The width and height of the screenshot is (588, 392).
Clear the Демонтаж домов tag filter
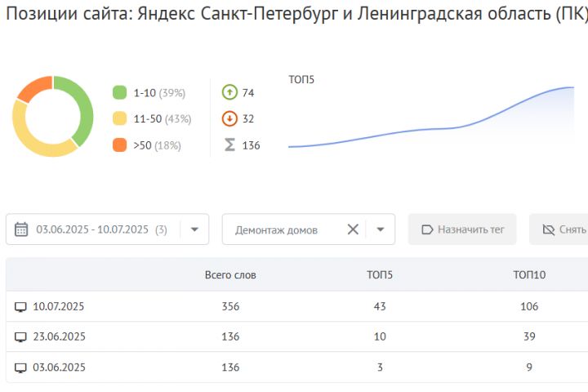point(353,229)
